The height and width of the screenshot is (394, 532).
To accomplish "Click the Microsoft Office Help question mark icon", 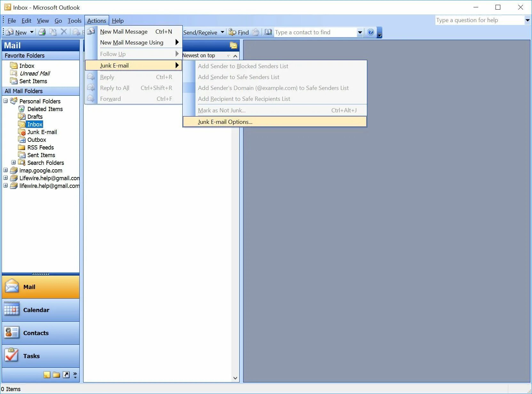I will coord(371,32).
